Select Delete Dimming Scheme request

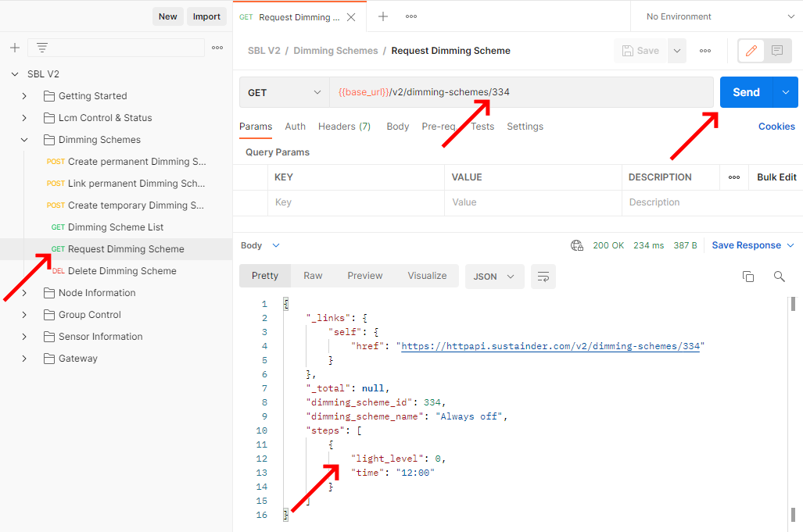point(122,271)
